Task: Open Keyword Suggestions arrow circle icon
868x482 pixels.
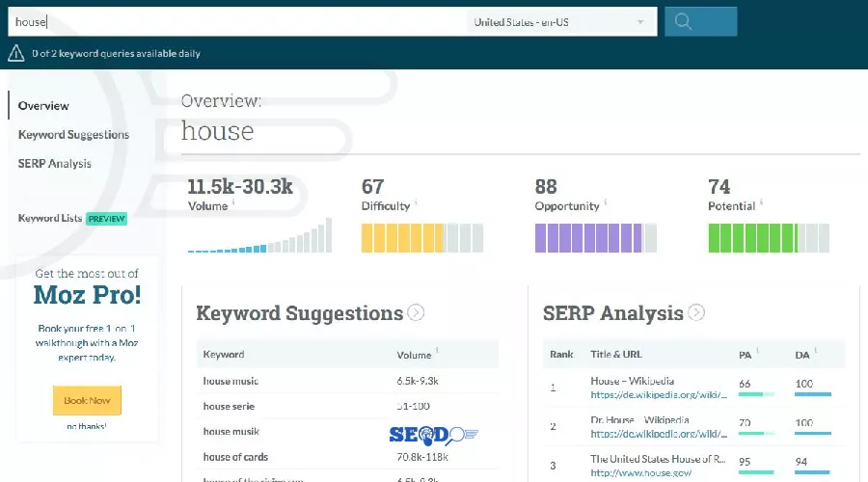Action: point(416,312)
